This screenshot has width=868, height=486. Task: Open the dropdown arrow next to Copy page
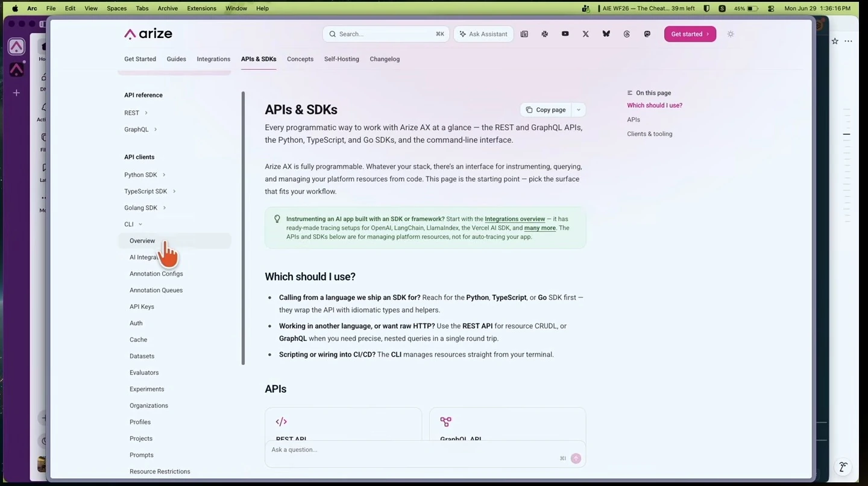click(579, 110)
